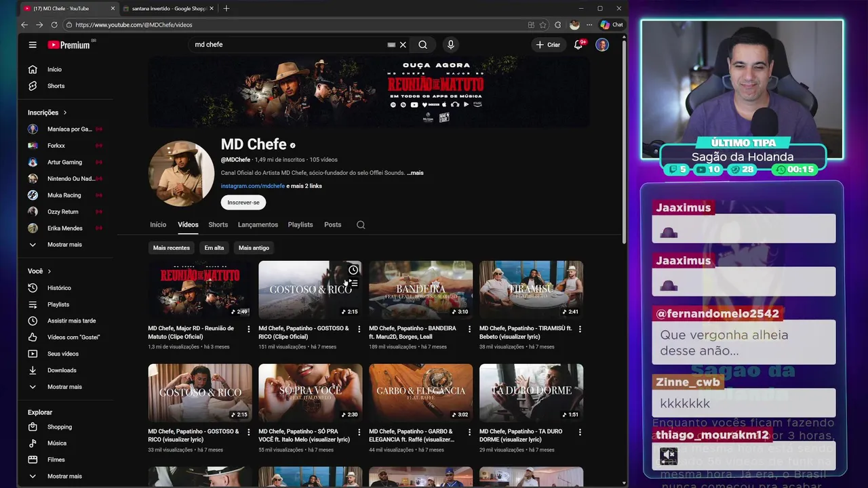Screen dimensions: 868x488
Task: Open the YouTube hamburger guide menu
Action: point(33,45)
